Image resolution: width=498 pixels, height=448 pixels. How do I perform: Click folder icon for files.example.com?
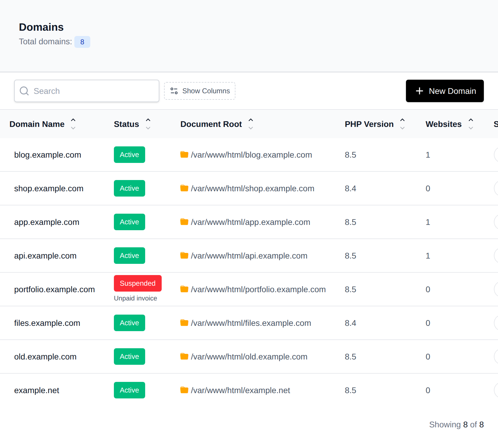tap(184, 323)
